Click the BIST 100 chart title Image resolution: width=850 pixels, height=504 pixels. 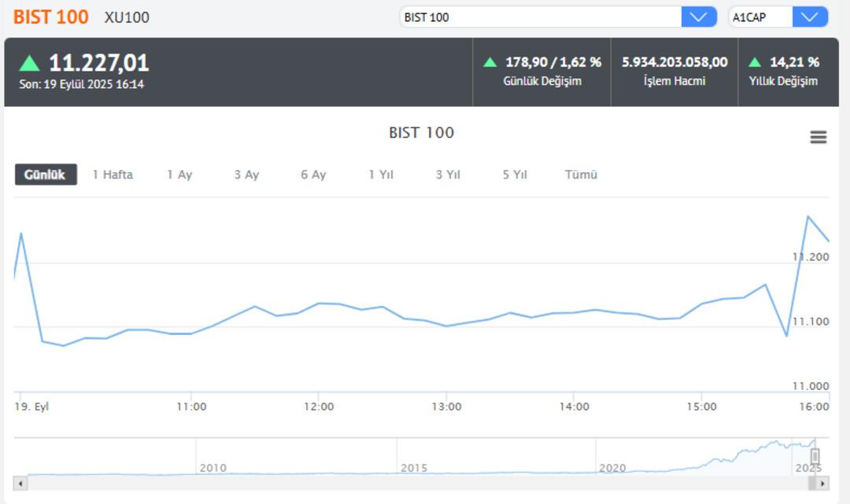(422, 133)
